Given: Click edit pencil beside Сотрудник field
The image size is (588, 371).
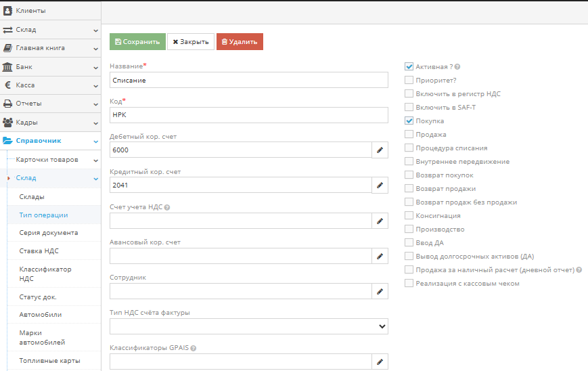Looking at the screenshot, I should (380, 291).
